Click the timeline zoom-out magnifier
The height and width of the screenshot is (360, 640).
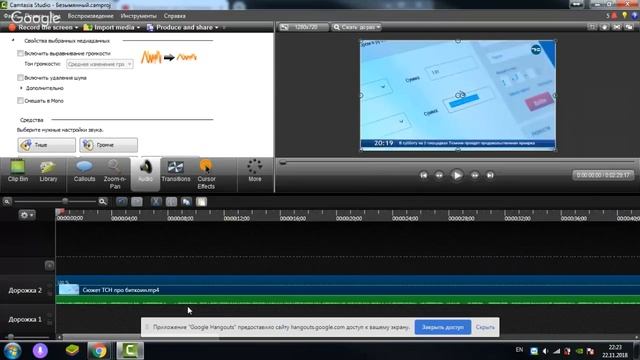[7, 201]
